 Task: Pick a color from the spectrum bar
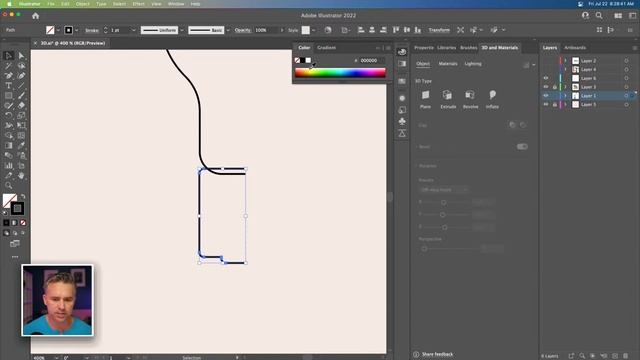(340, 73)
